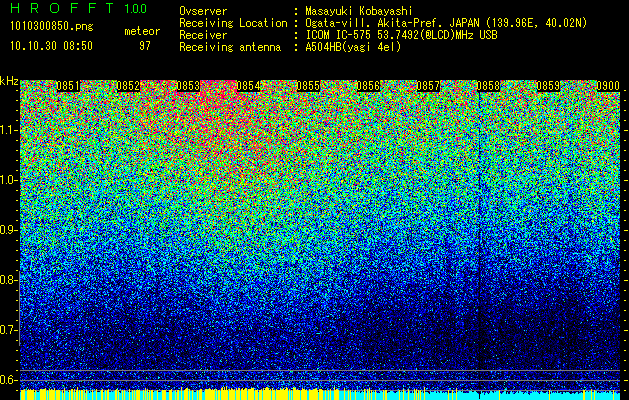This screenshot has width=629, height=400.
Task: Click the meteor count 97
Action: pyautogui.click(x=145, y=46)
